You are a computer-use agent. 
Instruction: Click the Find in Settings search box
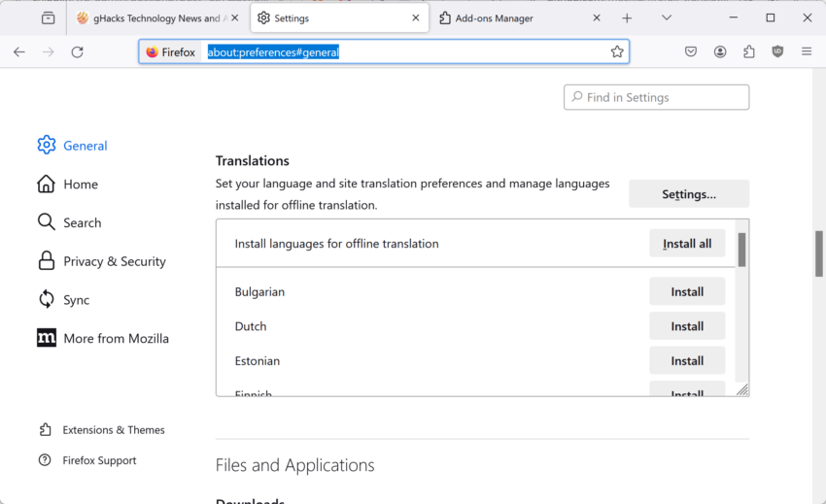pos(656,97)
